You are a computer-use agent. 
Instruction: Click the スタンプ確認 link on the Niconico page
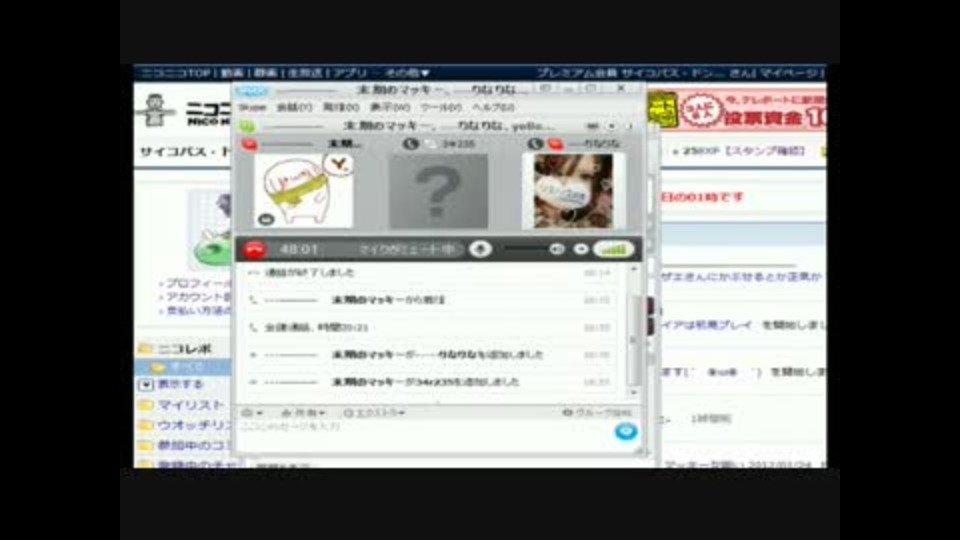[x=765, y=151]
